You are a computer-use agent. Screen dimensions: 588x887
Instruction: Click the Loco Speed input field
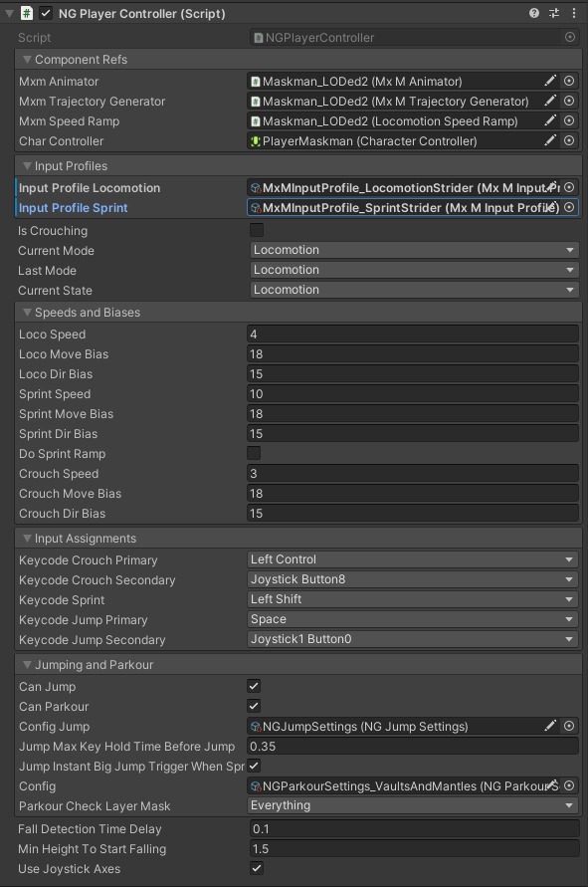coord(413,333)
